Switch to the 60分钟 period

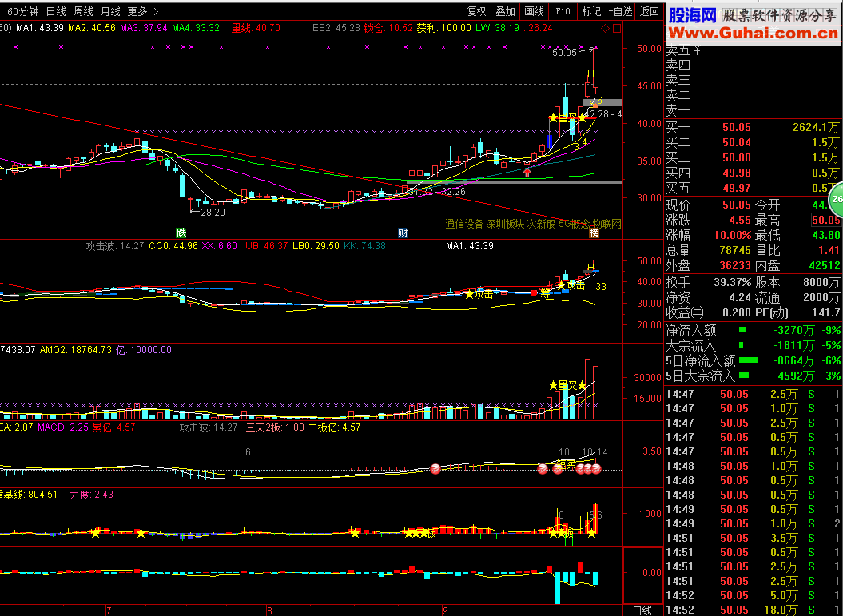(x=23, y=11)
